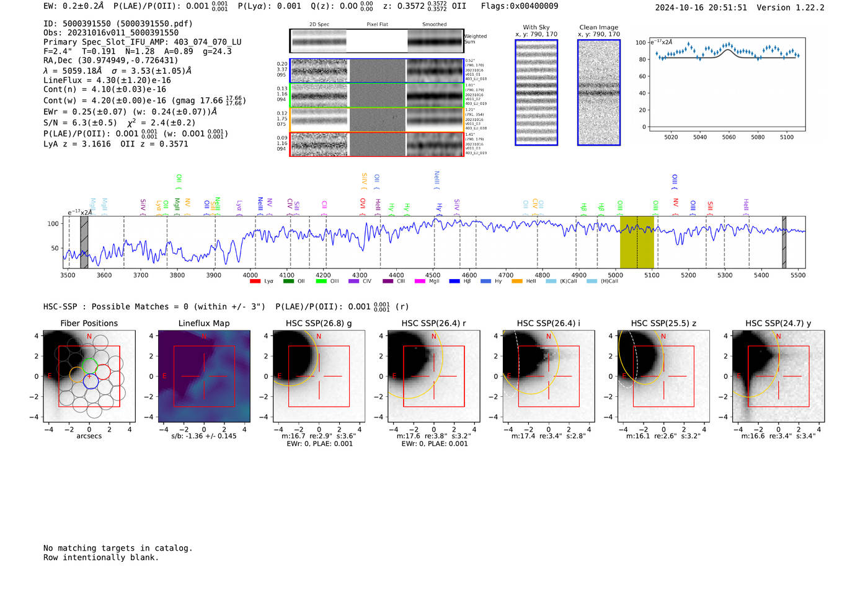Select the red-bordered fiber spectrum row

[x=376, y=144]
